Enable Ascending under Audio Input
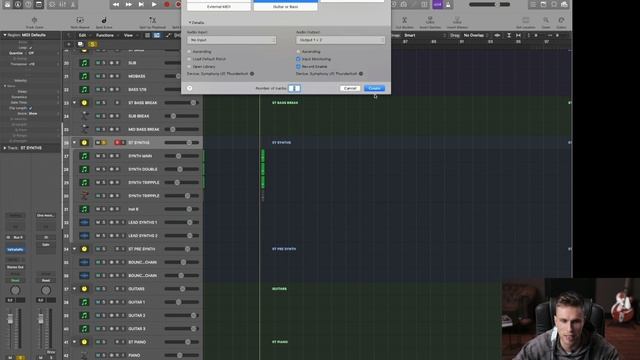640x360 pixels. pos(189,52)
